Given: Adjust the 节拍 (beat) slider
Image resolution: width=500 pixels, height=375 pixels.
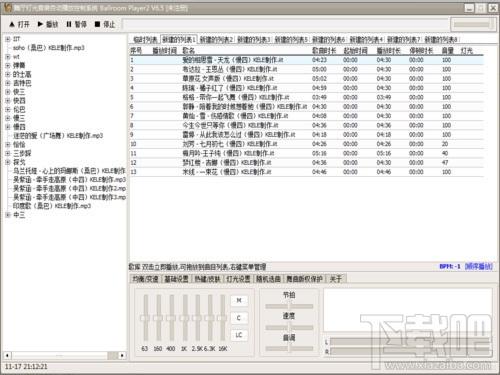Looking at the screenshot, I should [x=289, y=306].
